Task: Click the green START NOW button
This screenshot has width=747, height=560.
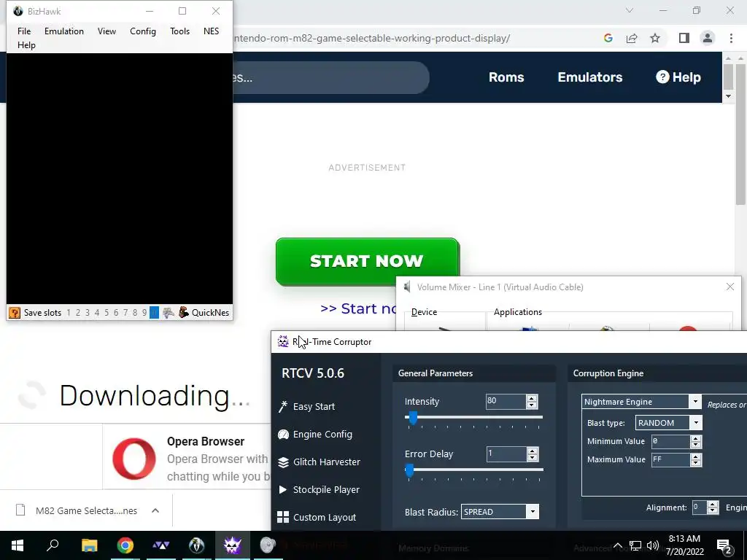Action: [x=368, y=262]
